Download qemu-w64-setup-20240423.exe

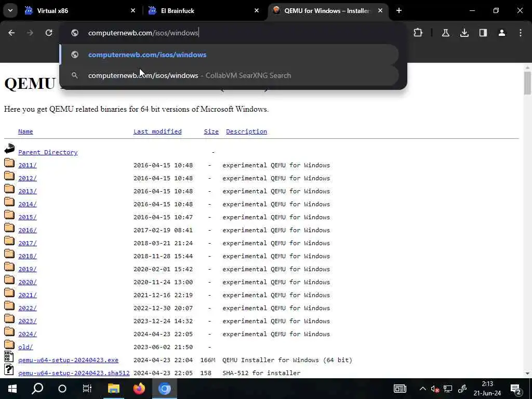coord(68,360)
